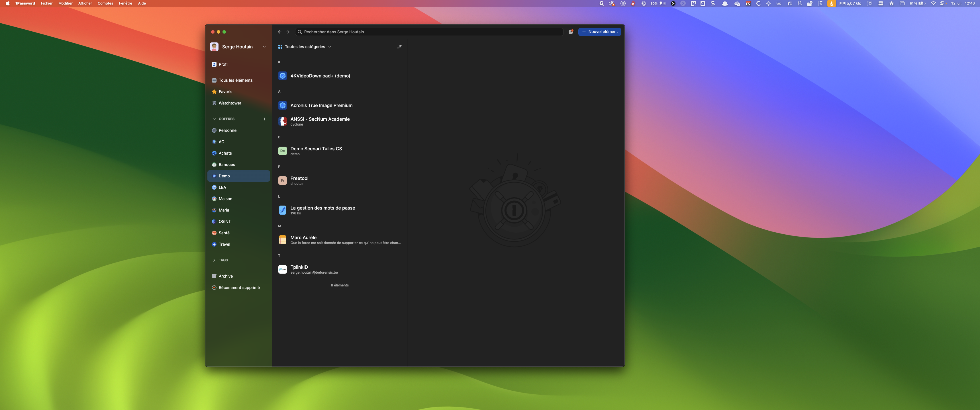
Task: Open the Fenêtre menu
Action: tap(126, 3)
